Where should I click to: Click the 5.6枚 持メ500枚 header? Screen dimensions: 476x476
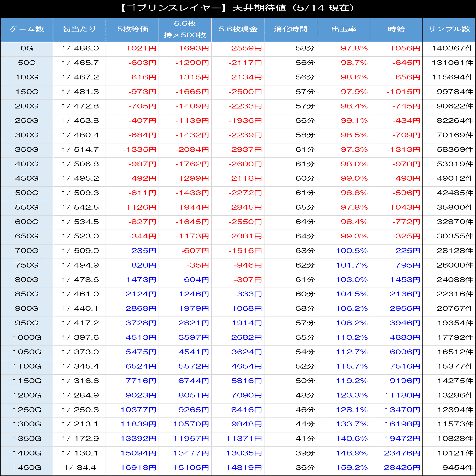(x=185, y=29)
